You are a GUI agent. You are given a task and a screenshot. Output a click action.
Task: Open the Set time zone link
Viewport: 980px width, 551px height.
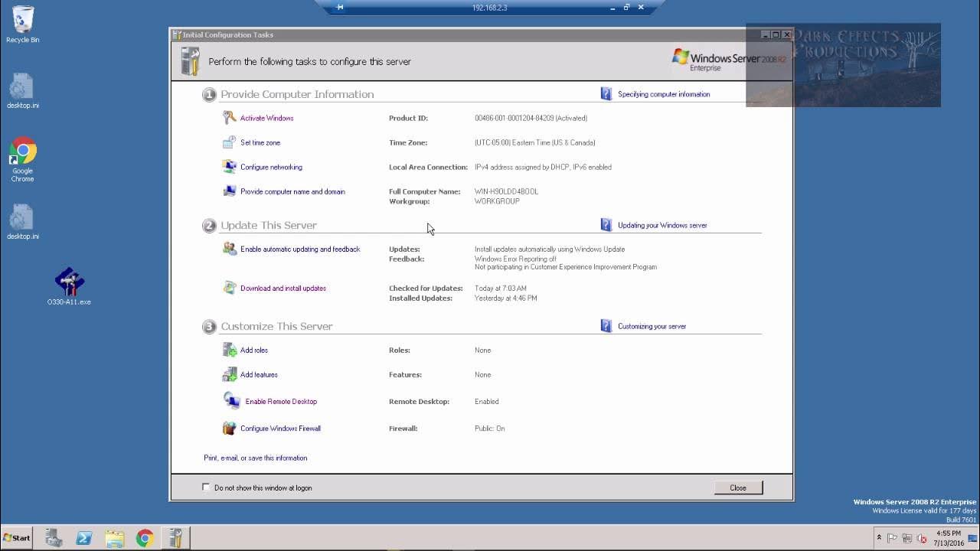(x=260, y=142)
